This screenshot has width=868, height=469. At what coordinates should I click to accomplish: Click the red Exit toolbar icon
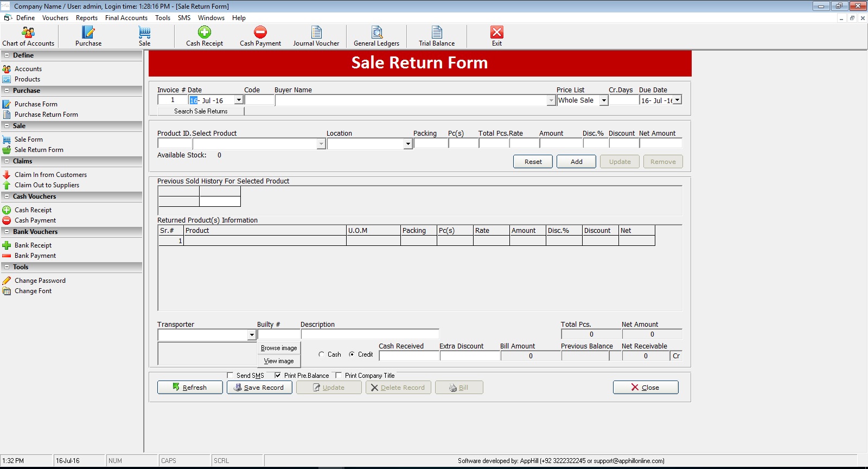coord(497,36)
